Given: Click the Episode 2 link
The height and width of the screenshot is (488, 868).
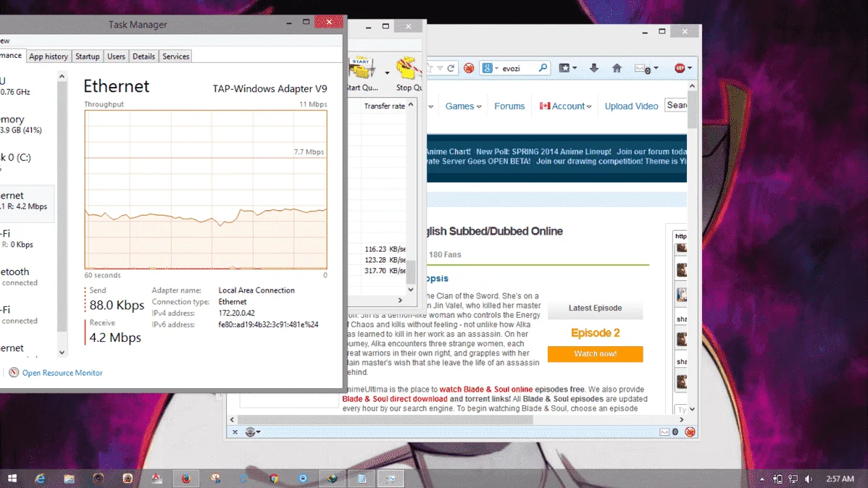Looking at the screenshot, I should tap(595, 332).
